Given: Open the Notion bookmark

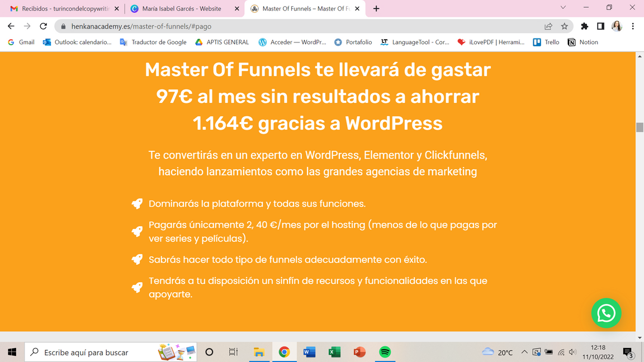Looking at the screenshot, I should pyautogui.click(x=583, y=42).
